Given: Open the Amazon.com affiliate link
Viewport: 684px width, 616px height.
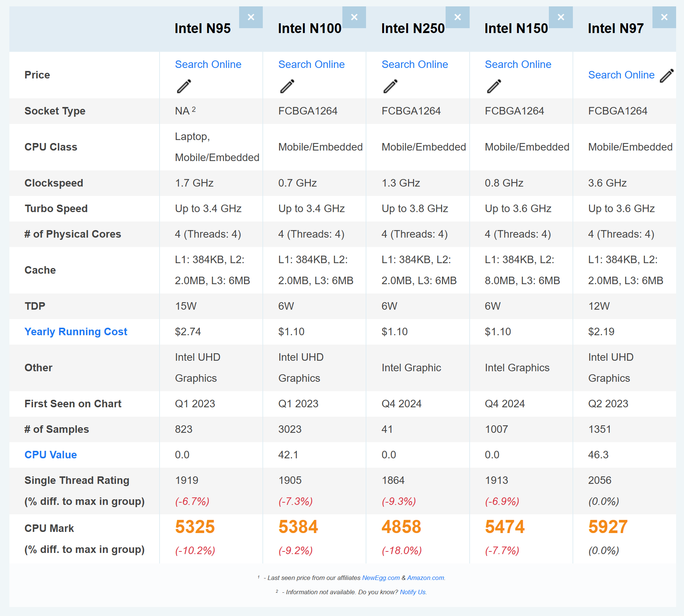Looking at the screenshot, I should tap(425, 578).
